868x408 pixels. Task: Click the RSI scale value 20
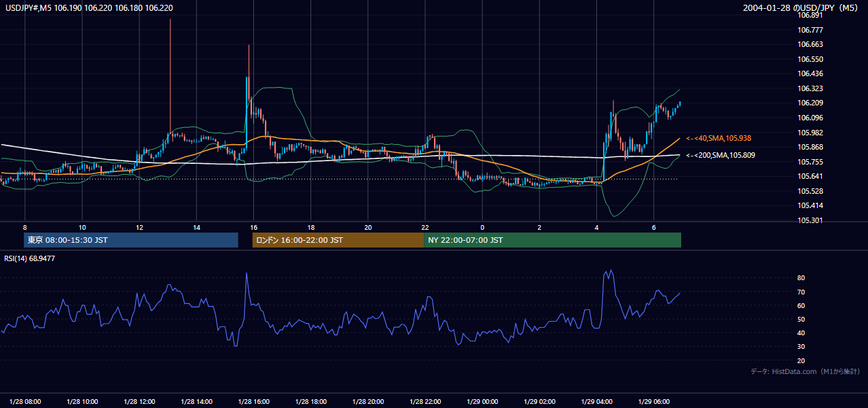[x=801, y=360]
